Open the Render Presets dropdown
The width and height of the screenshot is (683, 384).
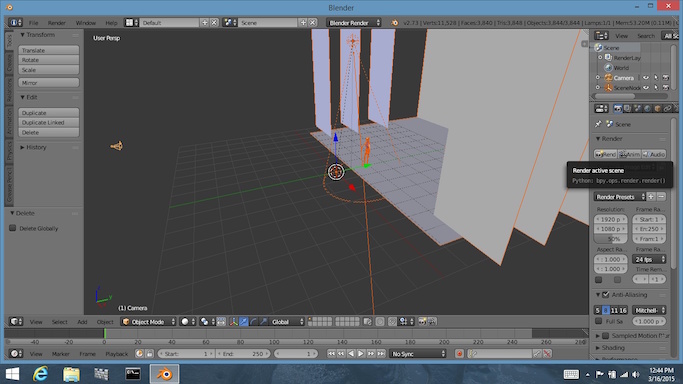pos(619,197)
